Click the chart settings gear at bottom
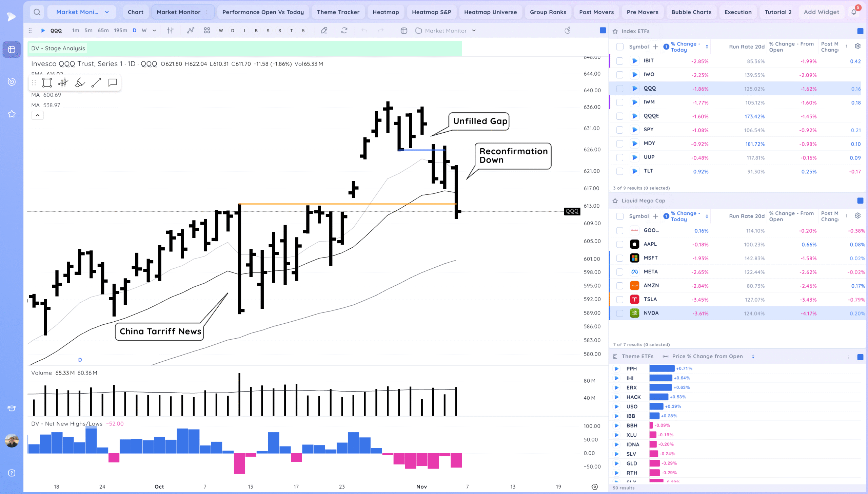The height and width of the screenshot is (494, 868). (595, 487)
